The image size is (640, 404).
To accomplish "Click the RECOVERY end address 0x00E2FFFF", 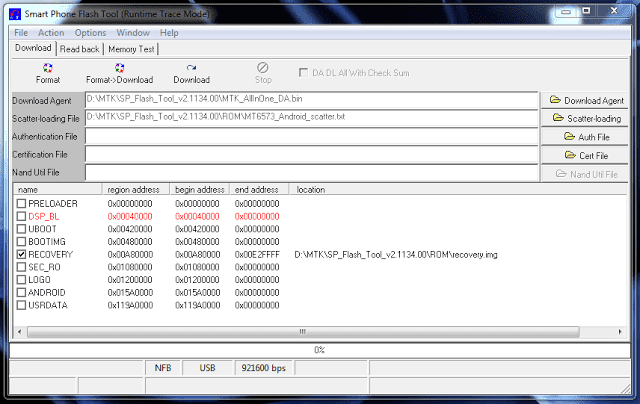I will [x=257, y=255].
